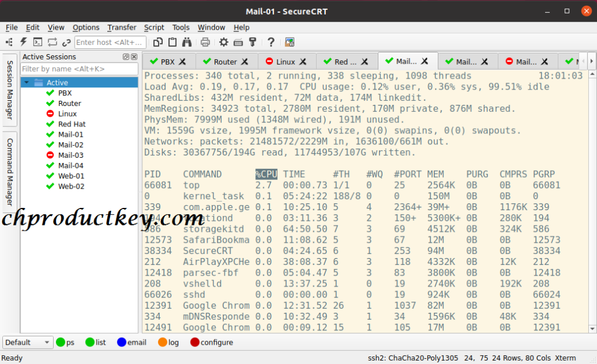This screenshot has width=597, height=364.
Task: Select Web-01 in the sessions tree
Action: point(71,176)
